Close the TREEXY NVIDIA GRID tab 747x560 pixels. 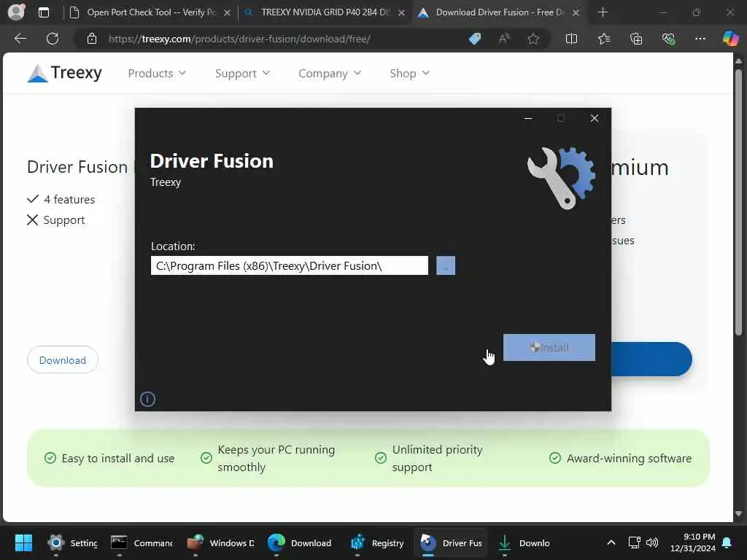(x=402, y=13)
